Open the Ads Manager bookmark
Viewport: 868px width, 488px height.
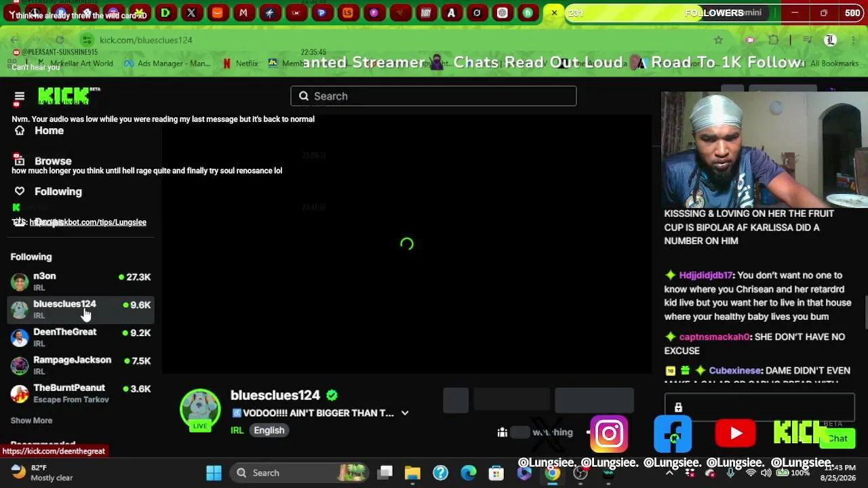click(x=167, y=64)
